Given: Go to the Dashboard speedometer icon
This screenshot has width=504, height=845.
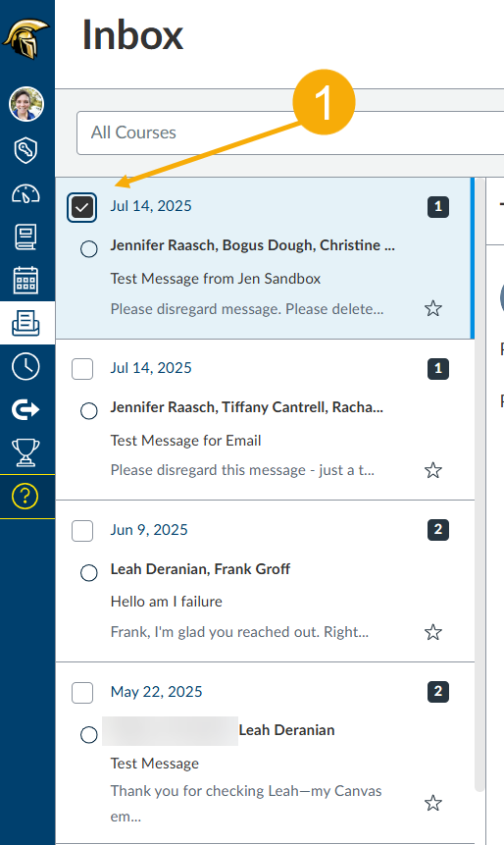Looking at the screenshot, I should (25, 193).
